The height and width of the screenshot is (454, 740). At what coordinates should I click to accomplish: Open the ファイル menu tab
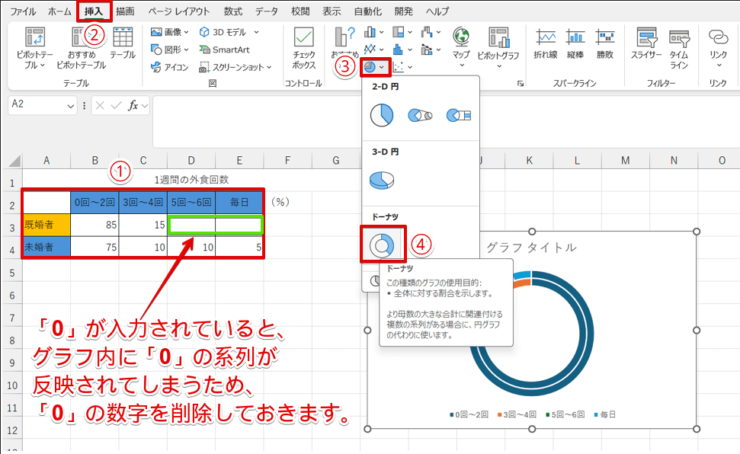tap(24, 11)
